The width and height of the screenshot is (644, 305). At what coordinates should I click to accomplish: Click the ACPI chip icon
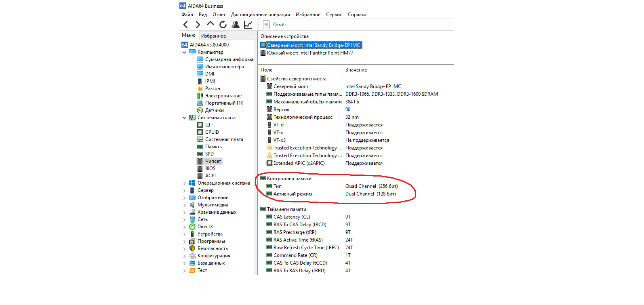(x=200, y=176)
